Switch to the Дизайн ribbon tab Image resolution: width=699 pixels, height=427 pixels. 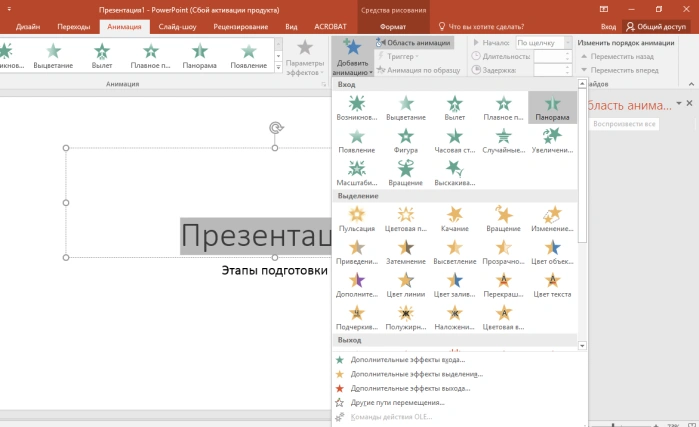(x=28, y=27)
